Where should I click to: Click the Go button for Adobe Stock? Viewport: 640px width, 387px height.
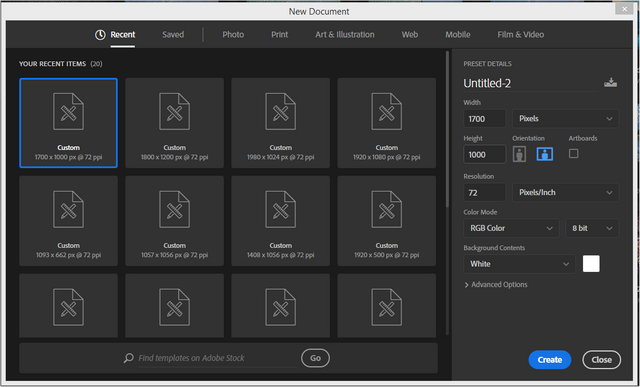click(315, 358)
